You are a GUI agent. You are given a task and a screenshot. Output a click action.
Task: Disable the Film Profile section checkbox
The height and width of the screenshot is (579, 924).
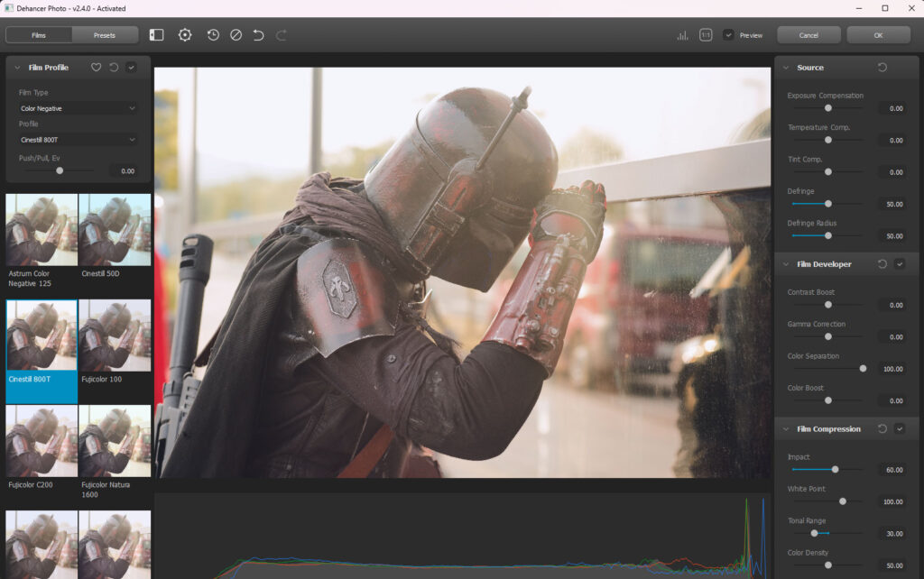pyautogui.click(x=132, y=68)
